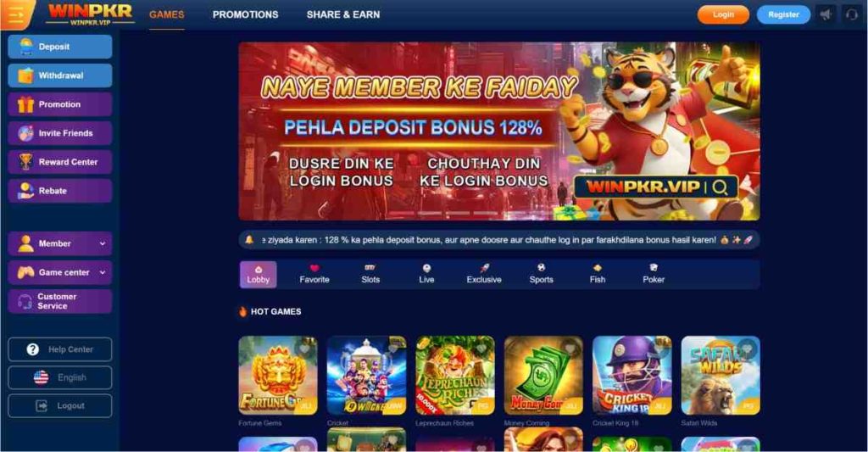Open the Leprechaun Riches game thumbnail
868x452 pixels.
click(x=455, y=375)
